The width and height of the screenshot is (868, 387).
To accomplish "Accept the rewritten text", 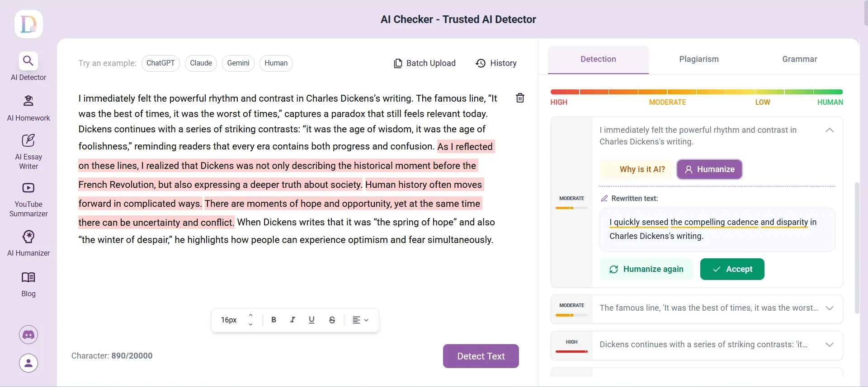I will click(x=732, y=269).
